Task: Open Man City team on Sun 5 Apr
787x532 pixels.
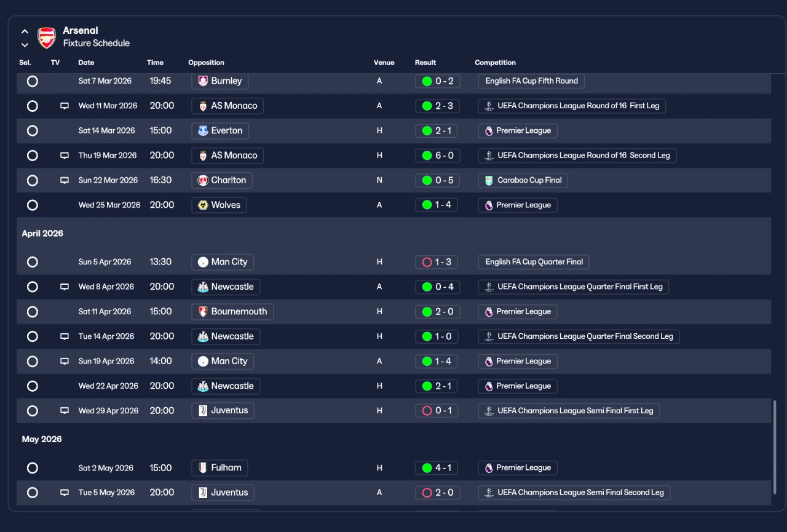Action: pyautogui.click(x=223, y=262)
